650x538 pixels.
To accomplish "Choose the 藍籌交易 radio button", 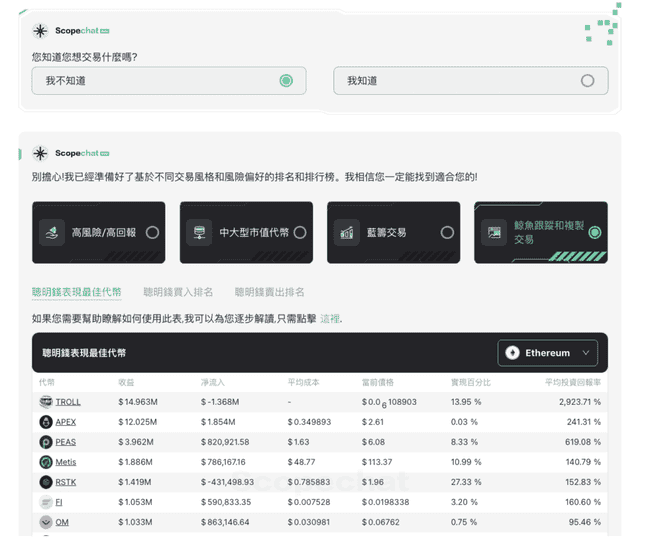I will (447, 233).
